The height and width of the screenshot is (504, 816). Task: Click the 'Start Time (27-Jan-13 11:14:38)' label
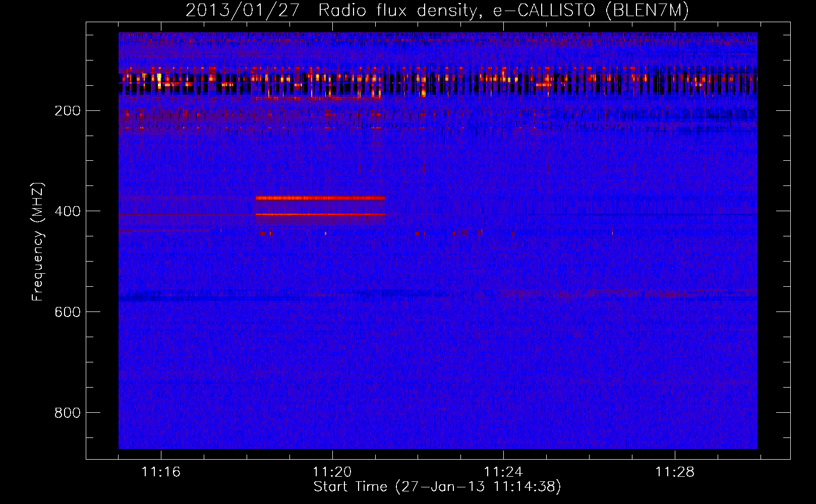(x=437, y=487)
